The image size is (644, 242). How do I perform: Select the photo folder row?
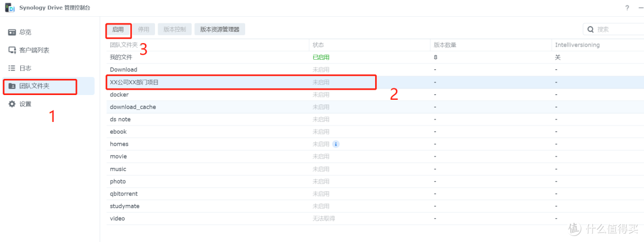tap(376, 181)
